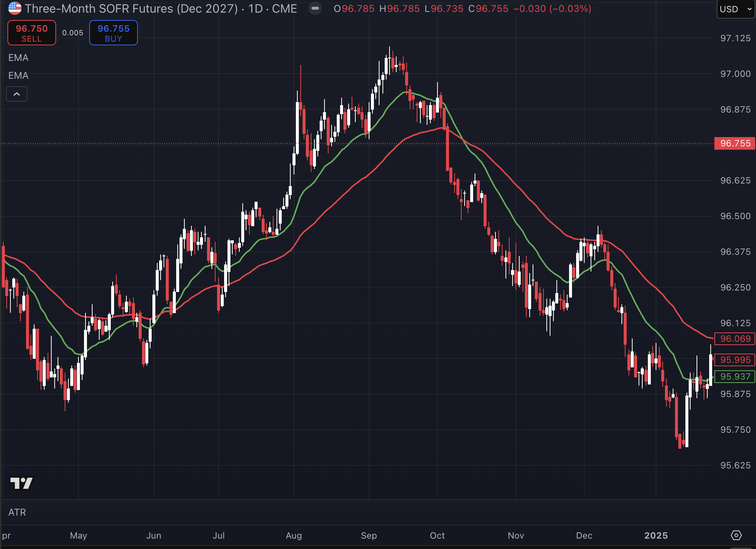Click the gray minus status indicator icon
Screen dimensions: 756x549
click(x=315, y=8)
